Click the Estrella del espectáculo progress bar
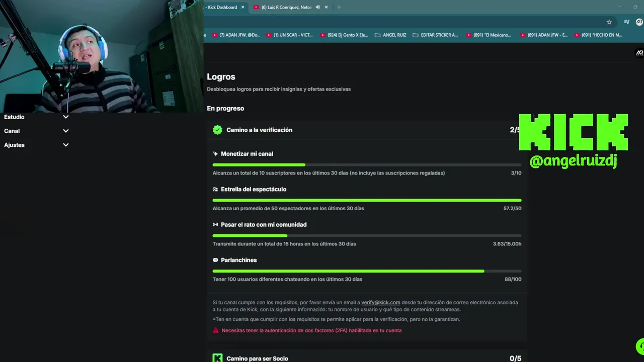The height and width of the screenshot is (362, 644). point(367,200)
